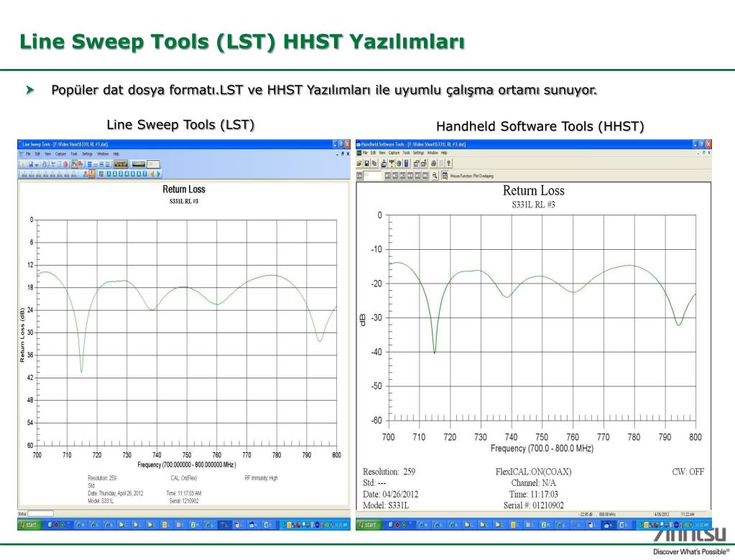This screenshot has height=560, width=735.
Task: Toggle marker M2 in the HHST toolbar
Action: [395, 175]
